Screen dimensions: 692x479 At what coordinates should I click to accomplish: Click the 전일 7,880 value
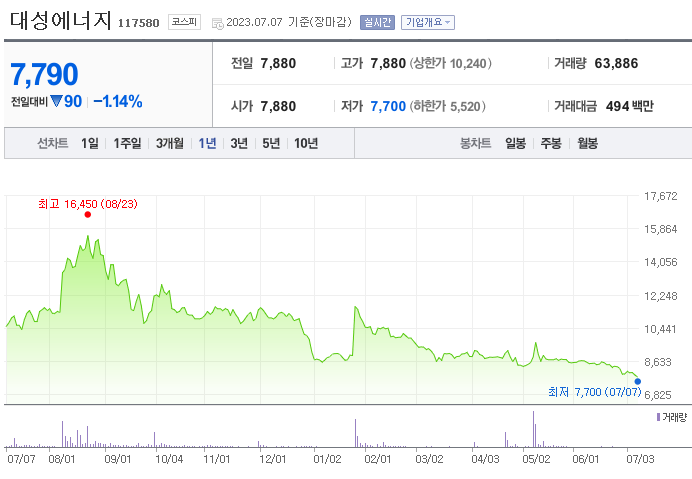(x=278, y=64)
